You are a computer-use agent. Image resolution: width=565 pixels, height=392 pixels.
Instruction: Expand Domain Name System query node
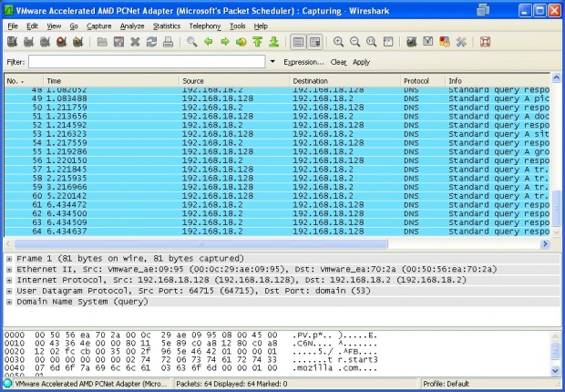click(x=9, y=302)
